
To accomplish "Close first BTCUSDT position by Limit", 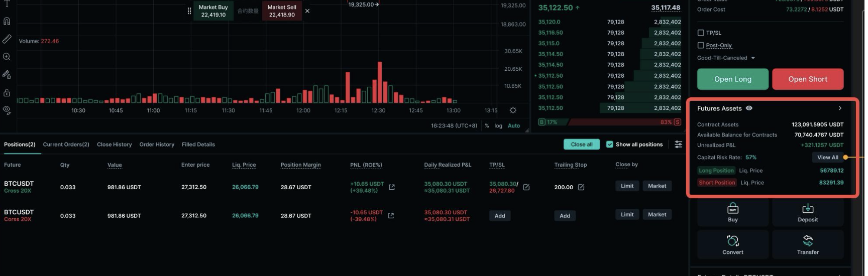I will pos(627,186).
